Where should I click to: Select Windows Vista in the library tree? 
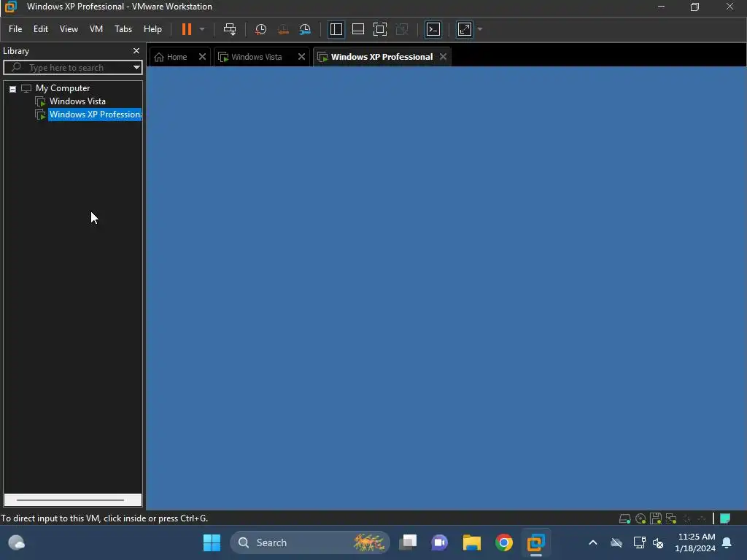pyautogui.click(x=77, y=101)
